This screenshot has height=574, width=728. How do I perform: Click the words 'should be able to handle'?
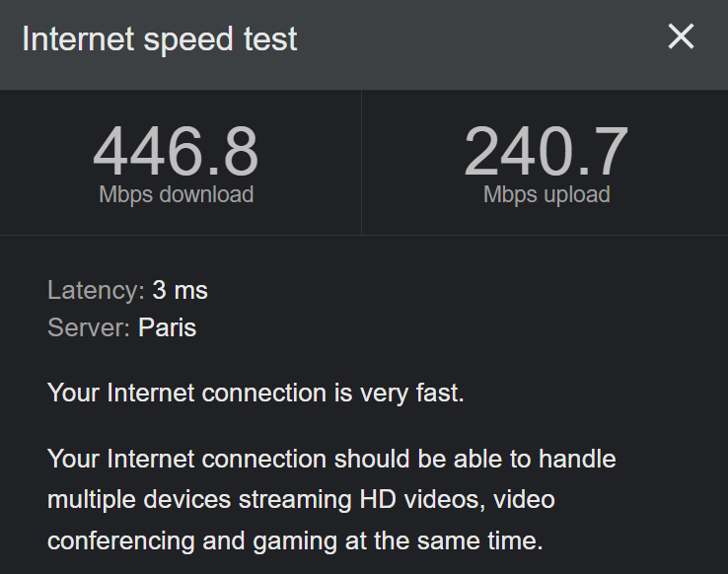pyautogui.click(x=474, y=460)
